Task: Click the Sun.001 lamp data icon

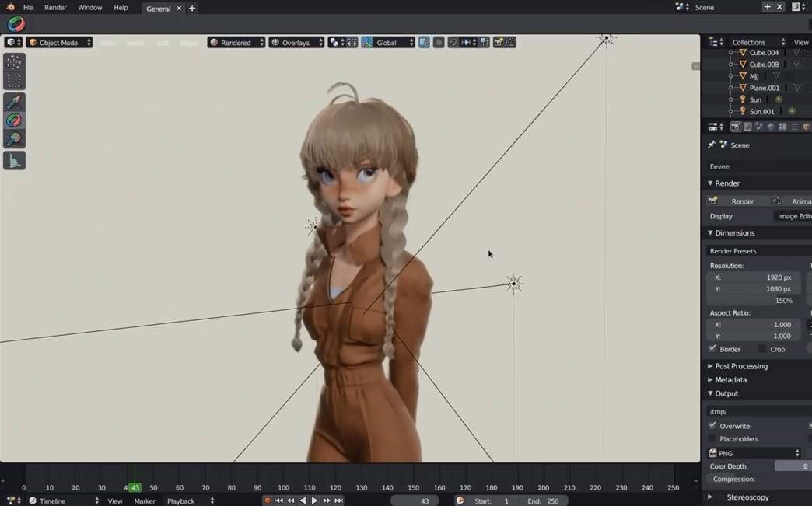Action: tap(791, 111)
